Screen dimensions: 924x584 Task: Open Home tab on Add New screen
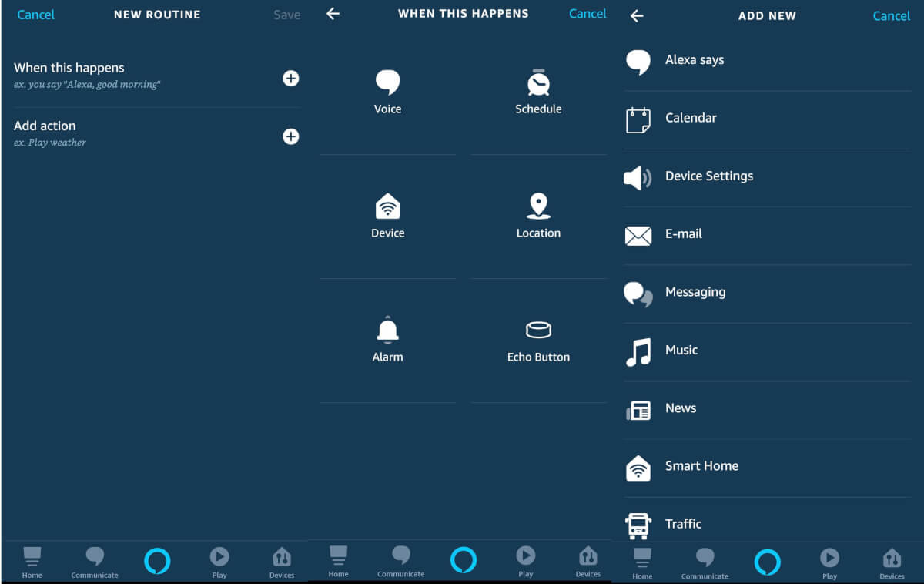tap(642, 562)
